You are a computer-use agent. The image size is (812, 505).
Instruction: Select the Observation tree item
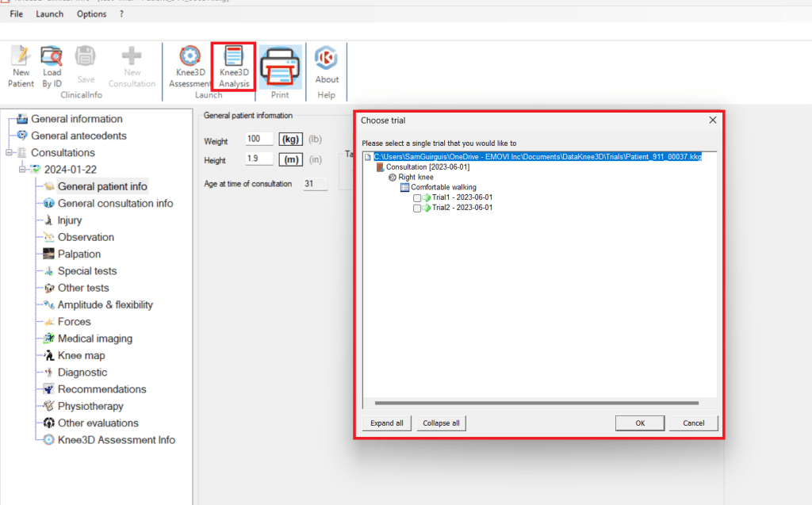(86, 237)
